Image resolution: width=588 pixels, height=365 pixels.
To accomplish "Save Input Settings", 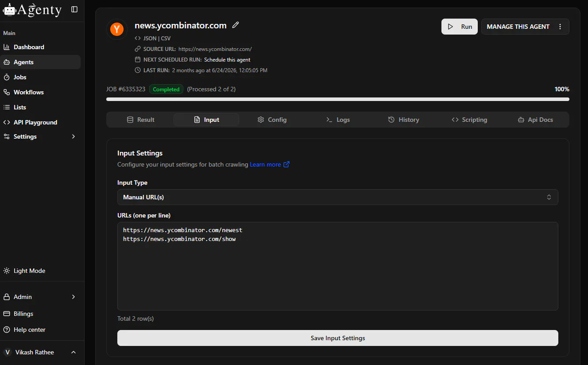I will click(x=338, y=338).
